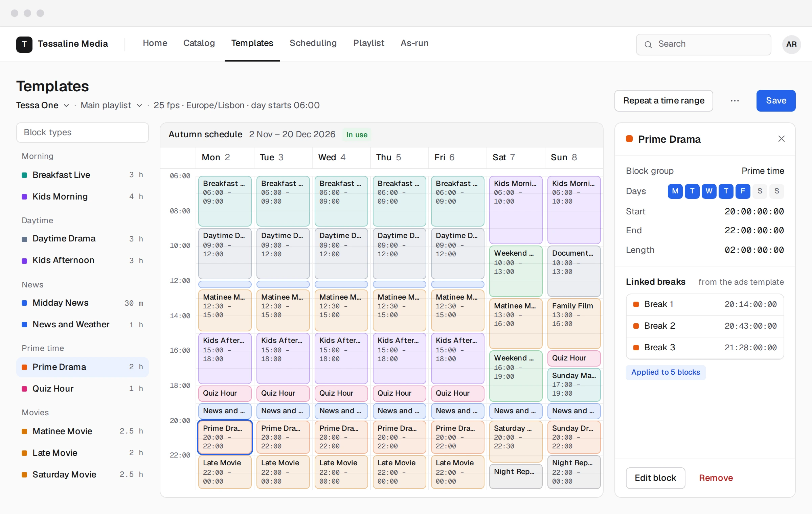
Task: Select Breakfast Live block type
Action: 83,175
